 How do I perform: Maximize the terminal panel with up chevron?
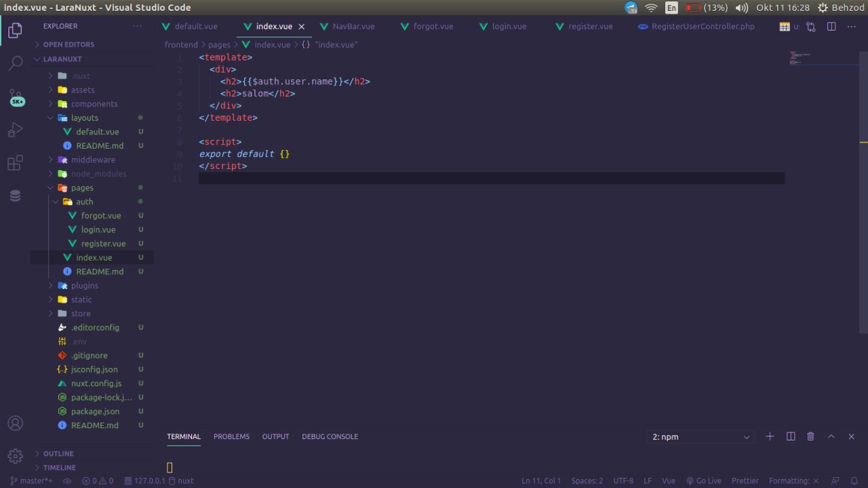point(831,436)
